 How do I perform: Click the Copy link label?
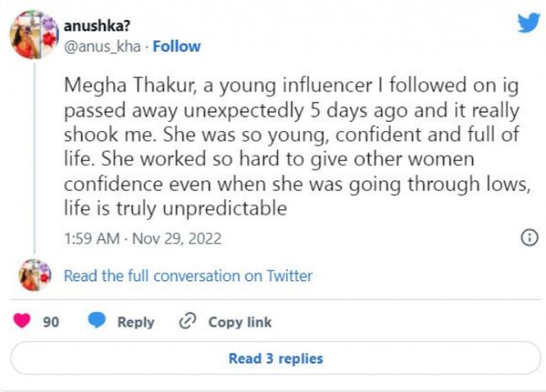[x=239, y=322]
